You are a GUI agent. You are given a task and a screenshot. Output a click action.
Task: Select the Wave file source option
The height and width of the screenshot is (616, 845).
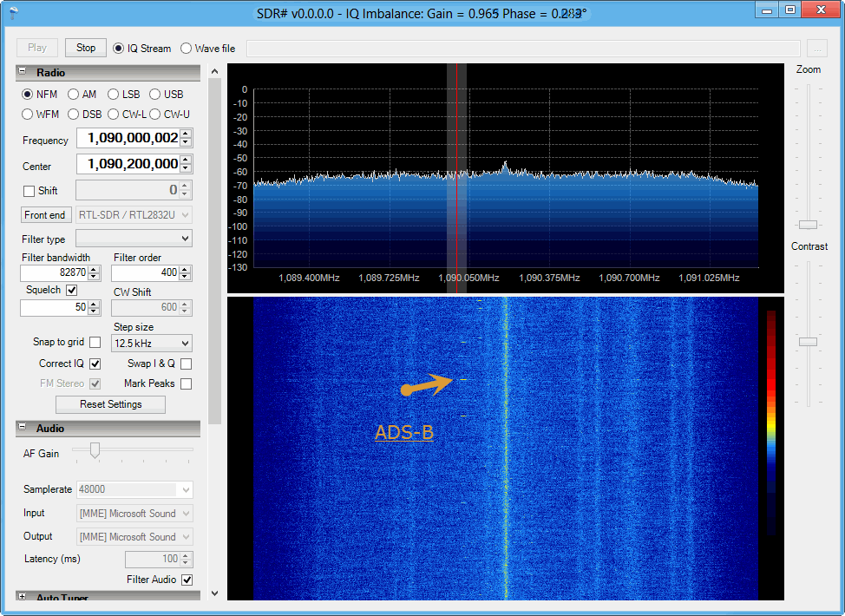[x=186, y=48]
